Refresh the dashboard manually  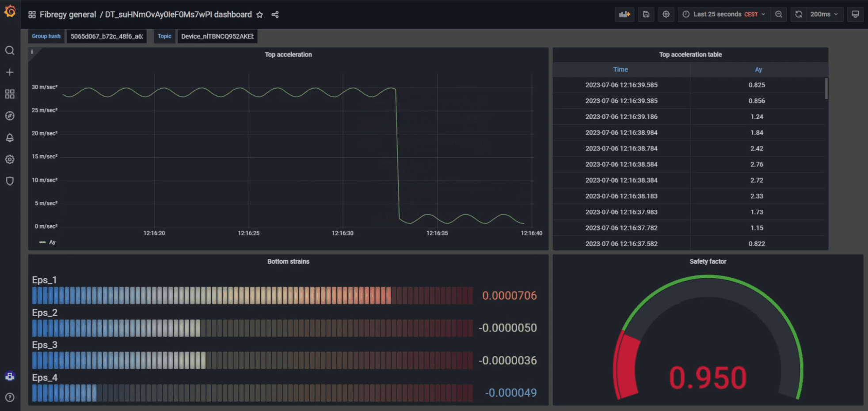point(798,14)
